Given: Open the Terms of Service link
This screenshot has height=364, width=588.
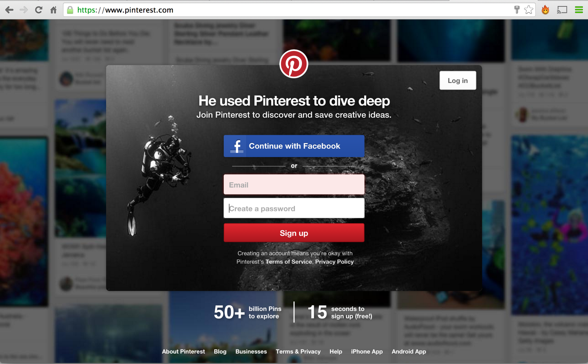Looking at the screenshot, I should click(289, 262).
